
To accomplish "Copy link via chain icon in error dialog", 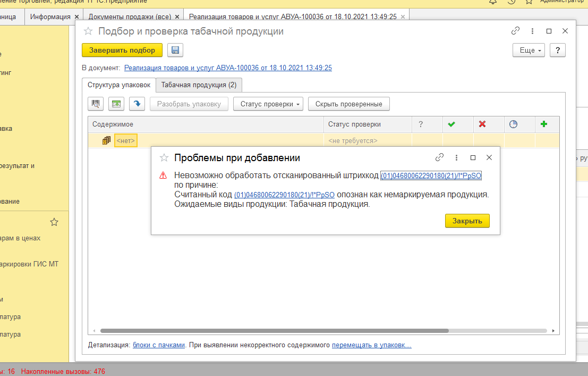I will click(439, 157).
